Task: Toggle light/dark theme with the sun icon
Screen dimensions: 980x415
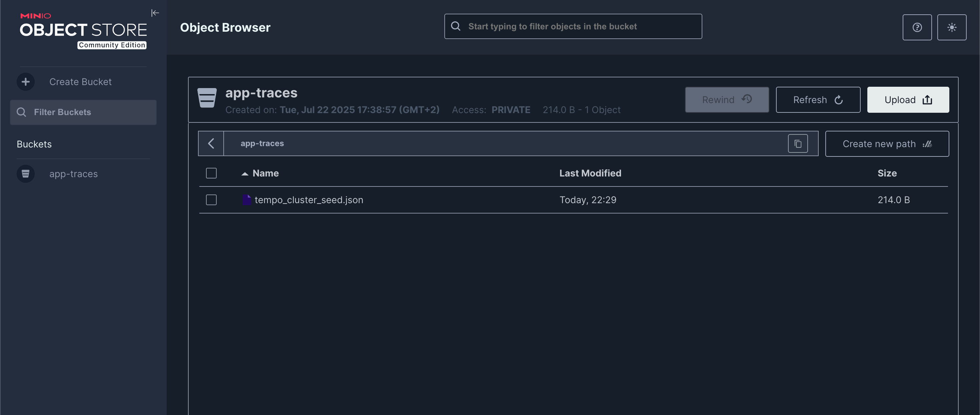Action: pos(951,27)
